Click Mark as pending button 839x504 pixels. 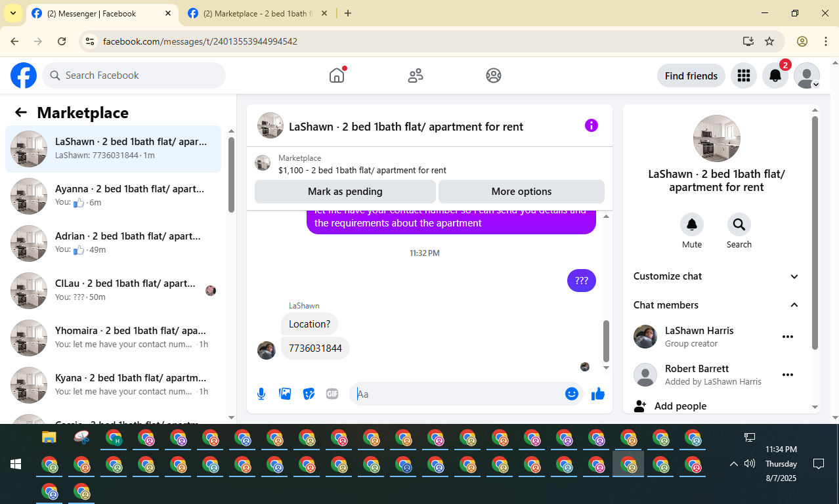coord(345,192)
